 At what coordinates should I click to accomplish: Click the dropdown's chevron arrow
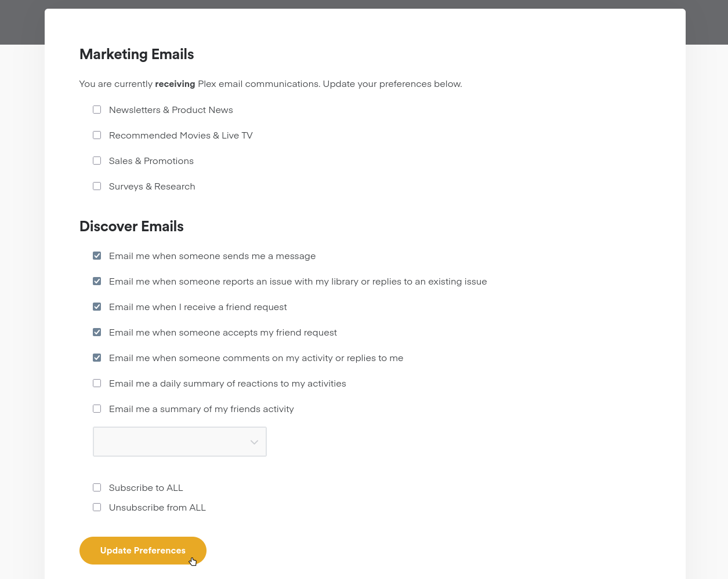254,442
